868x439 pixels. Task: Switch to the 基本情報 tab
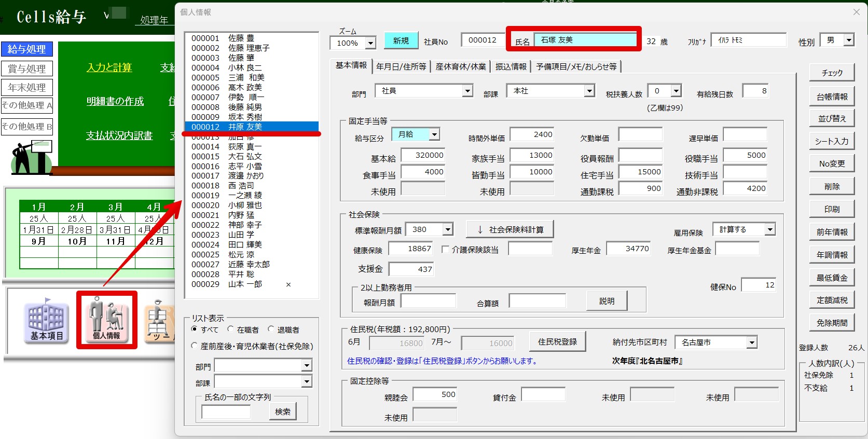(351, 65)
